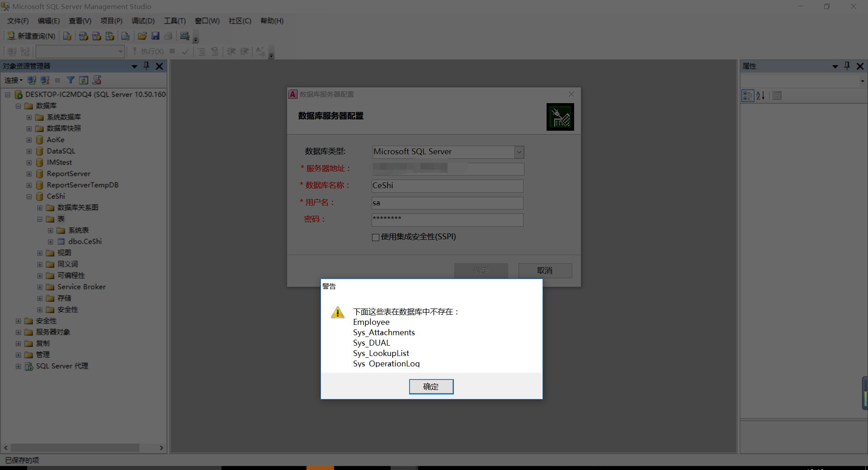This screenshot has height=470, width=868.
Task: Click the Object Explorer scroll-right arrow
Action: point(161,448)
